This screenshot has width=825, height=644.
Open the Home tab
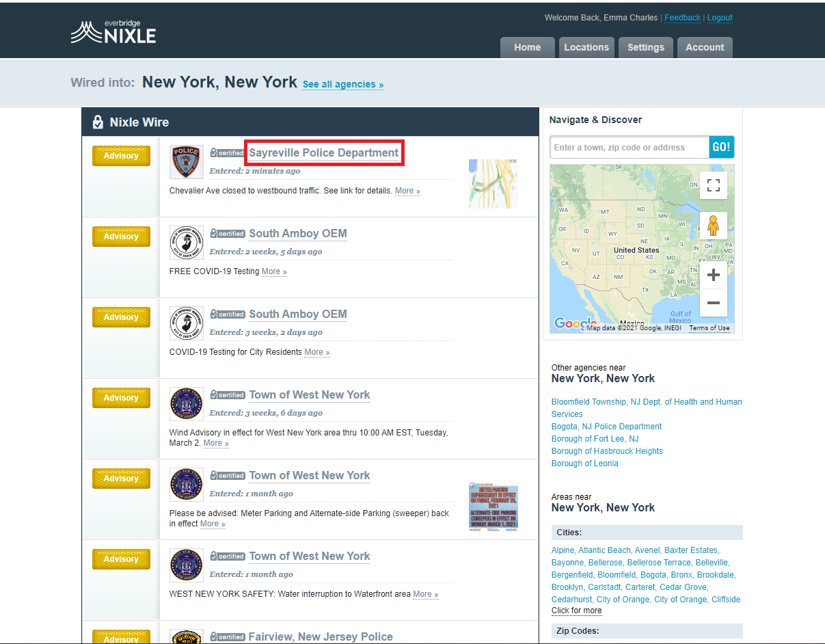click(x=527, y=48)
